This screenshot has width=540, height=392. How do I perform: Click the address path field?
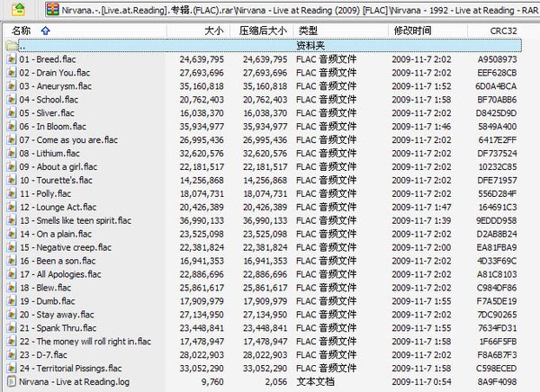pos(292,10)
